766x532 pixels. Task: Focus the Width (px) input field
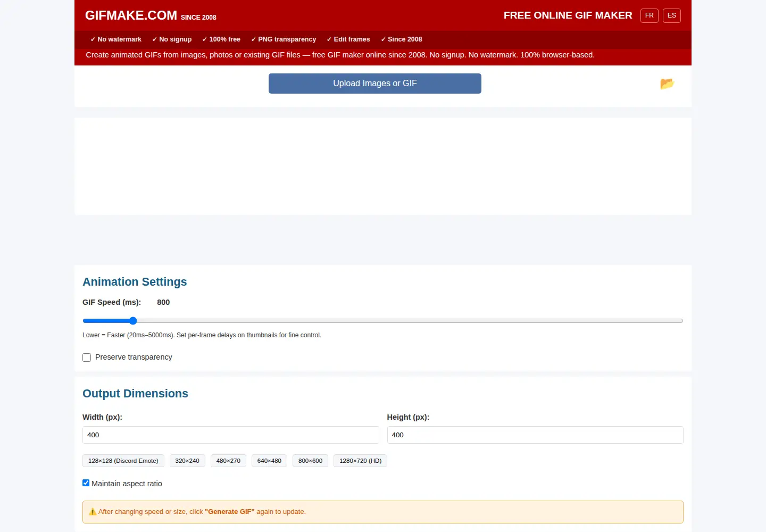[x=231, y=435]
